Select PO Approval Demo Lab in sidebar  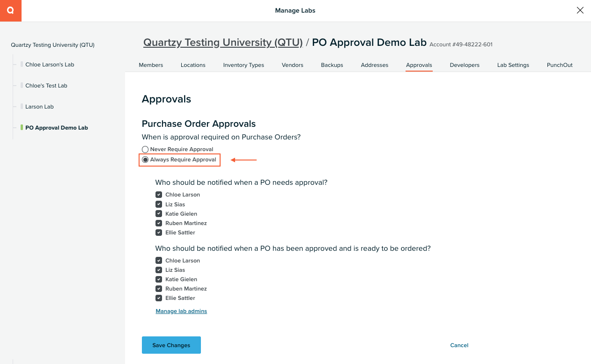point(57,128)
